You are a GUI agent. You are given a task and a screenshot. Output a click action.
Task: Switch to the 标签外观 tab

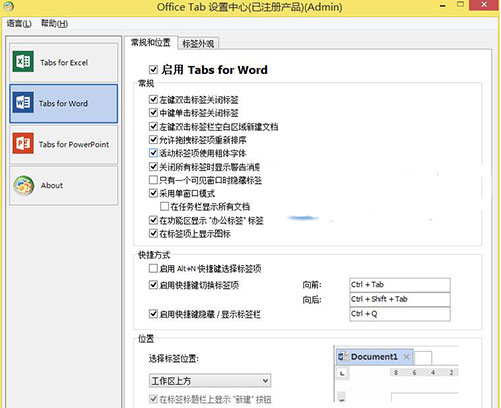click(x=198, y=44)
